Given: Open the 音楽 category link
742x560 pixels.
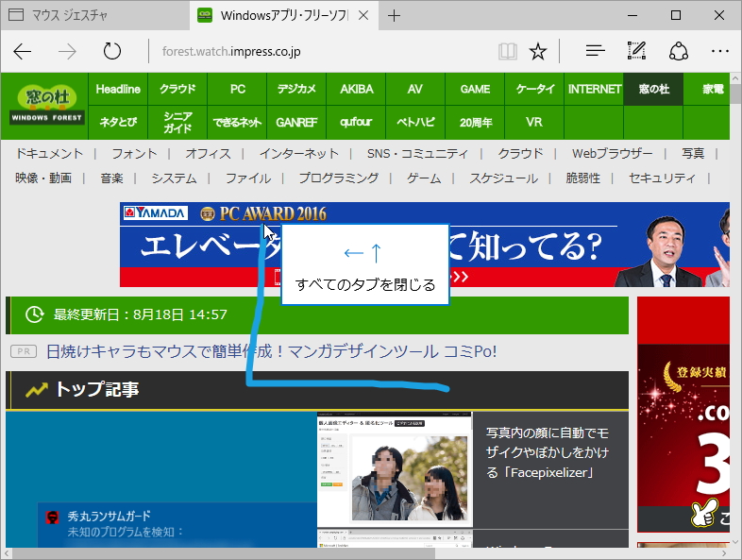Looking at the screenshot, I should pyautogui.click(x=111, y=178).
